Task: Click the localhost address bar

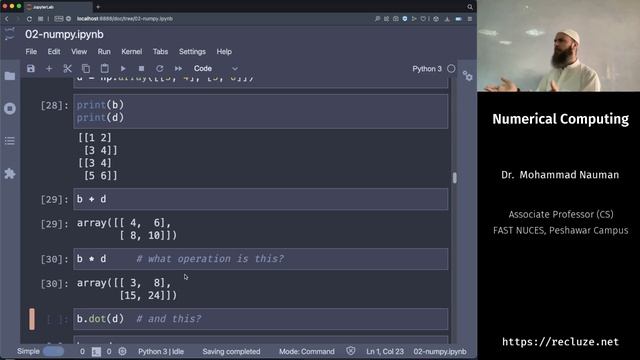Action: point(124,19)
